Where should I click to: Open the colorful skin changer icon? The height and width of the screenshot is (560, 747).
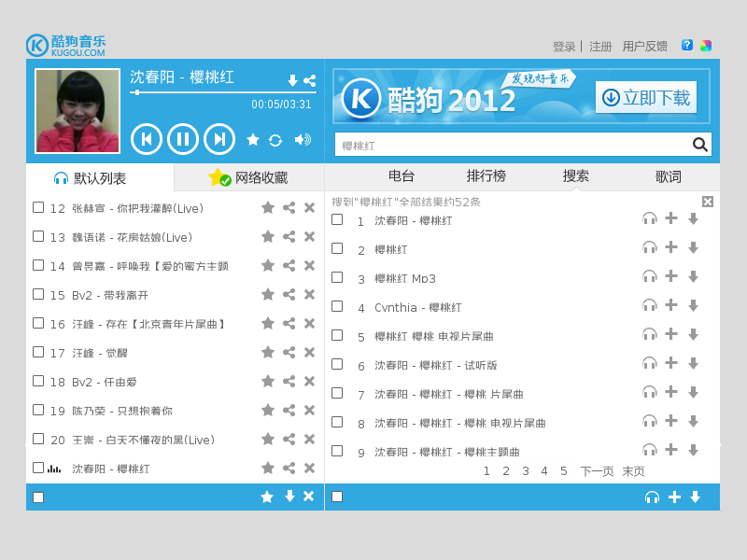pos(706,46)
